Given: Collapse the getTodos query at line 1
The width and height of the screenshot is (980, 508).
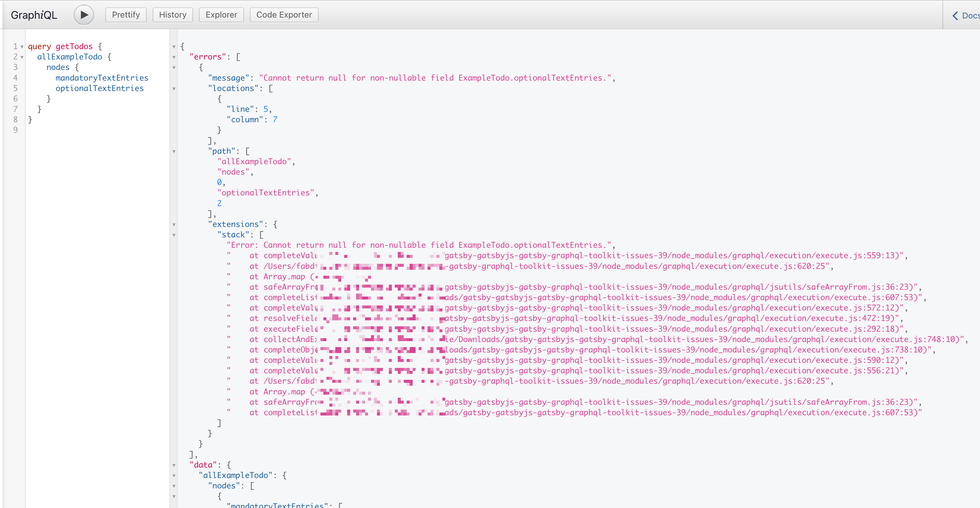Looking at the screenshot, I should coord(22,46).
